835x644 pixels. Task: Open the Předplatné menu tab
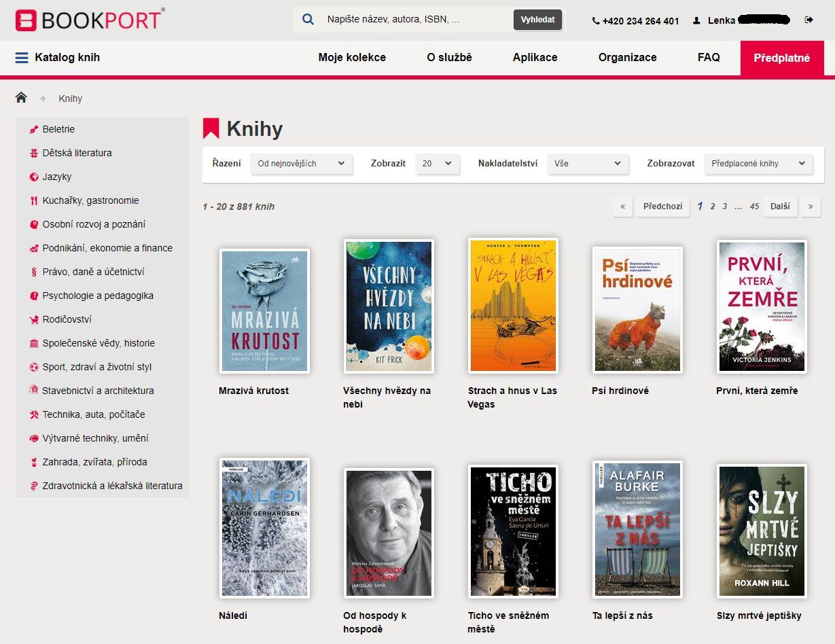pyautogui.click(x=782, y=58)
